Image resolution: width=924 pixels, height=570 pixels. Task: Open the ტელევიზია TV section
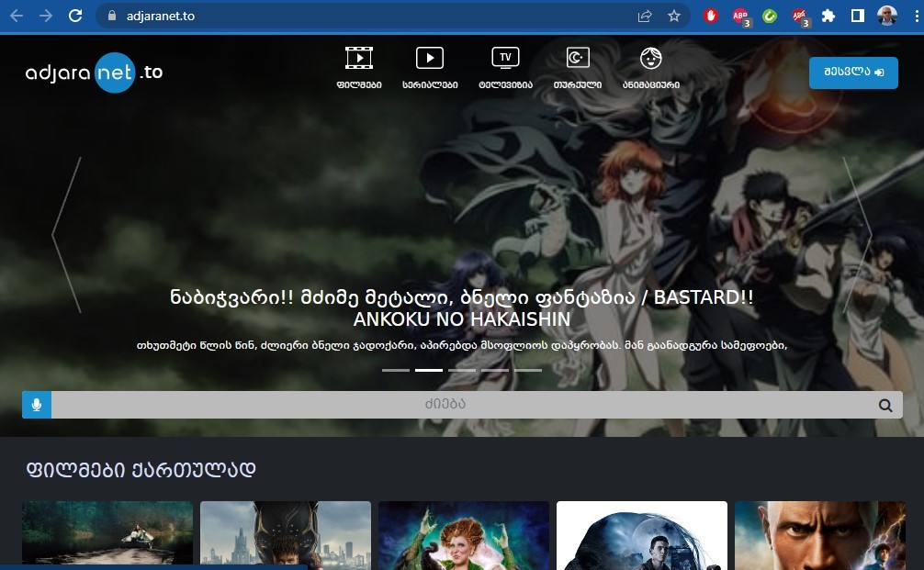click(x=505, y=68)
